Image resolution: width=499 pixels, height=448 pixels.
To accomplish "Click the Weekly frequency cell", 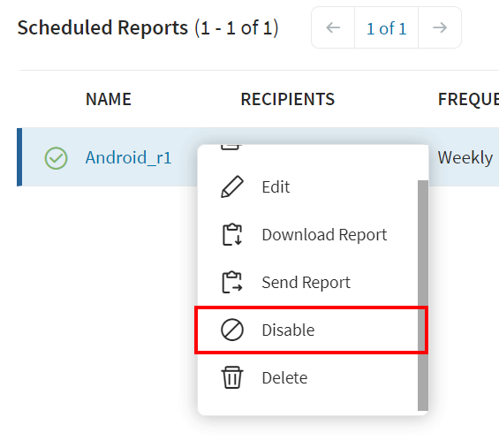I will (x=465, y=157).
